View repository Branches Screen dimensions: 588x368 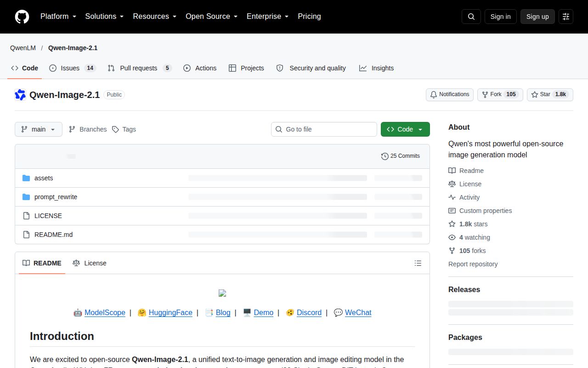pyautogui.click(x=88, y=129)
